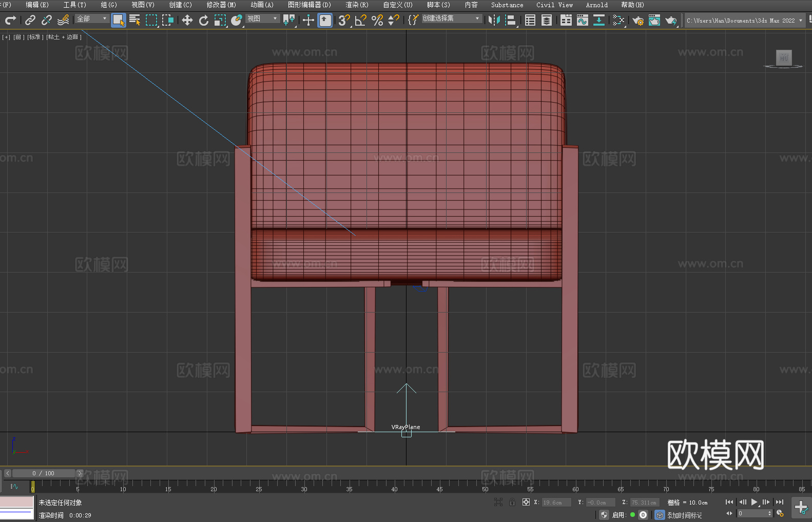Toggle keyboard shortcut override button
Screen dimensions: 812x522
(x=325, y=20)
